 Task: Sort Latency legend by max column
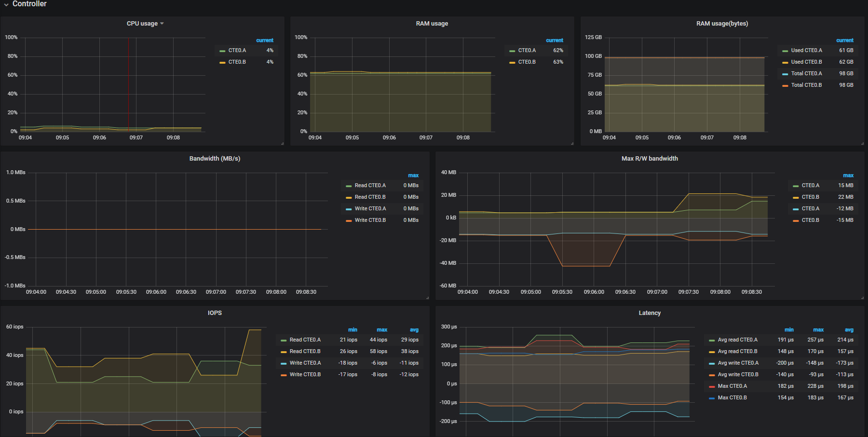[x=818, y=330]
